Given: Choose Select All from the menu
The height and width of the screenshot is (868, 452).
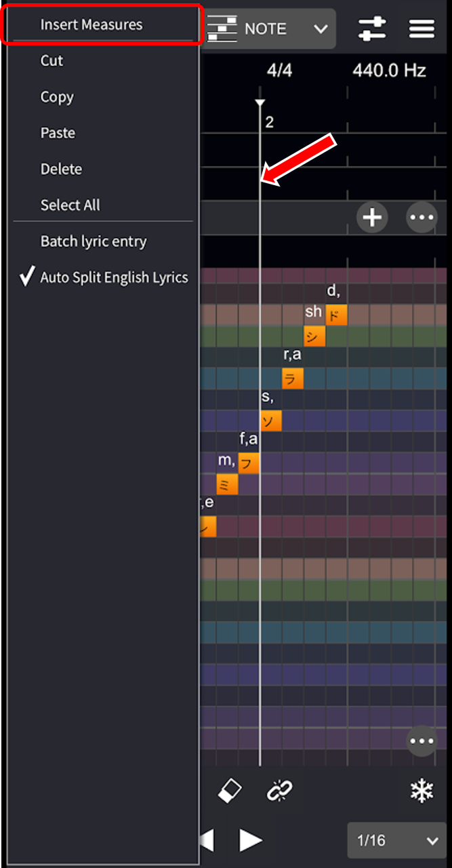Looking at the screenshot, I should tap(70, 205).
